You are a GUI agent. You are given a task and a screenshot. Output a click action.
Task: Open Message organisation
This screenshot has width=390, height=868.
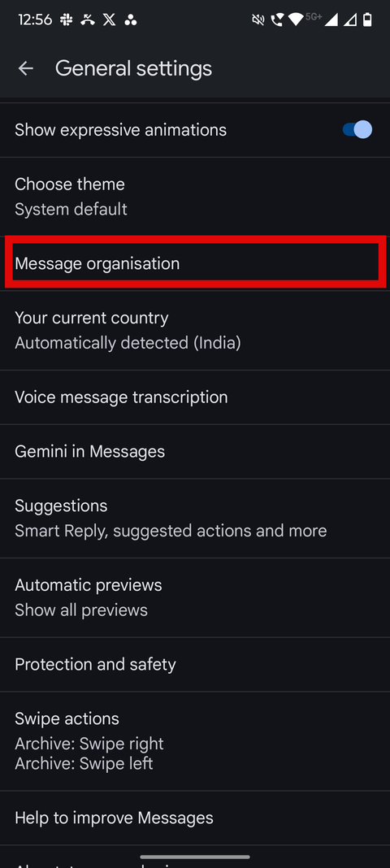pyautogui.click(x=195, y=263)
